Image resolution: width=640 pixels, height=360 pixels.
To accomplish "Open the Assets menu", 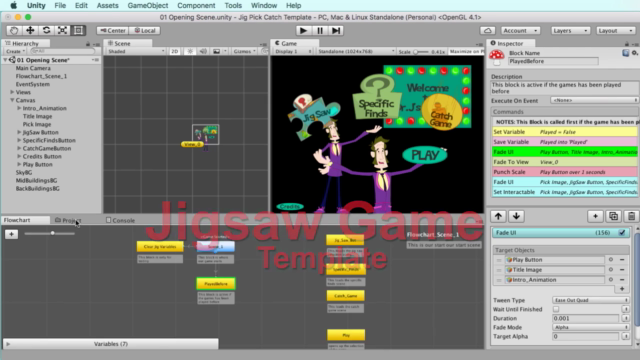I will coord(107,5).
